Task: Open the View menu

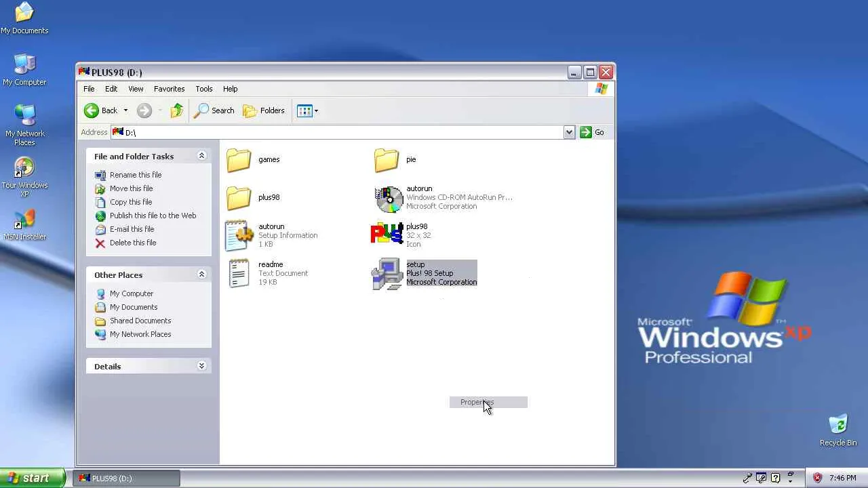Action: coord(136,89)
